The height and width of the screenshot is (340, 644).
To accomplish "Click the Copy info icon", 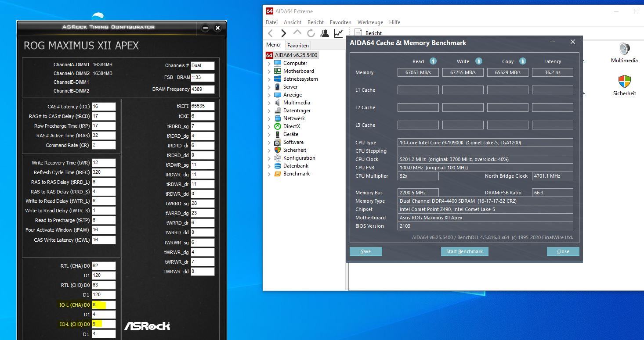I will pos(523,61).
